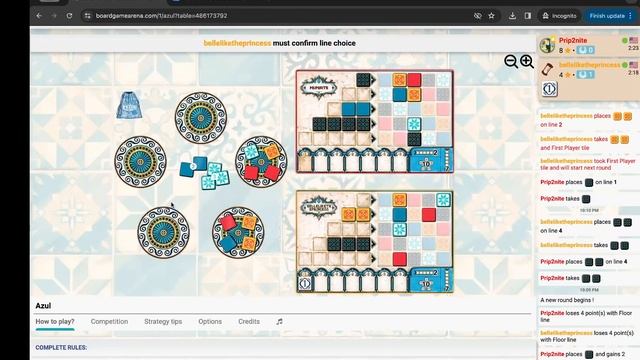This screenshot has height=360, width=640.
Task: Choose pattern line 5 arrow on top board
Action: [x=373, y=139]
